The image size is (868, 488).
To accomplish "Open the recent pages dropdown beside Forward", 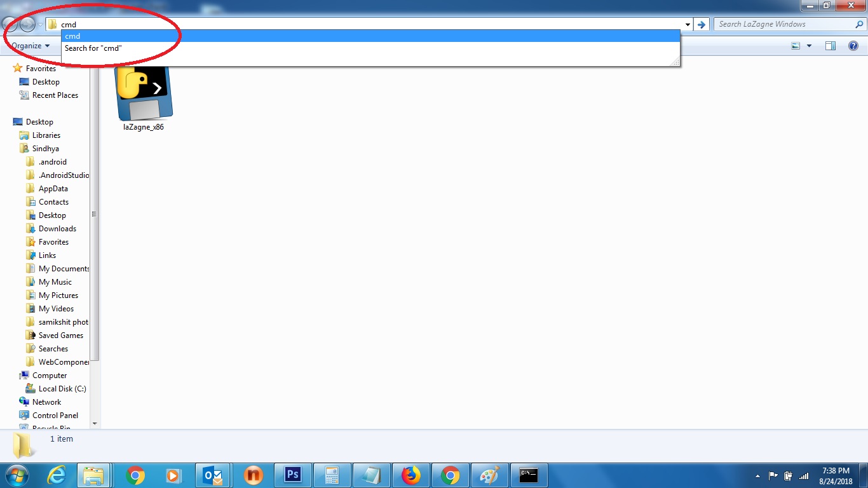I will click(x=40, y=25).
